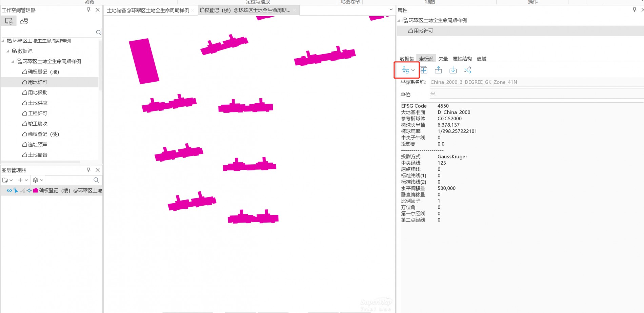
Task: Toggle selectable arrow for 确权登记（楼）layer
Action: [16, 190]
